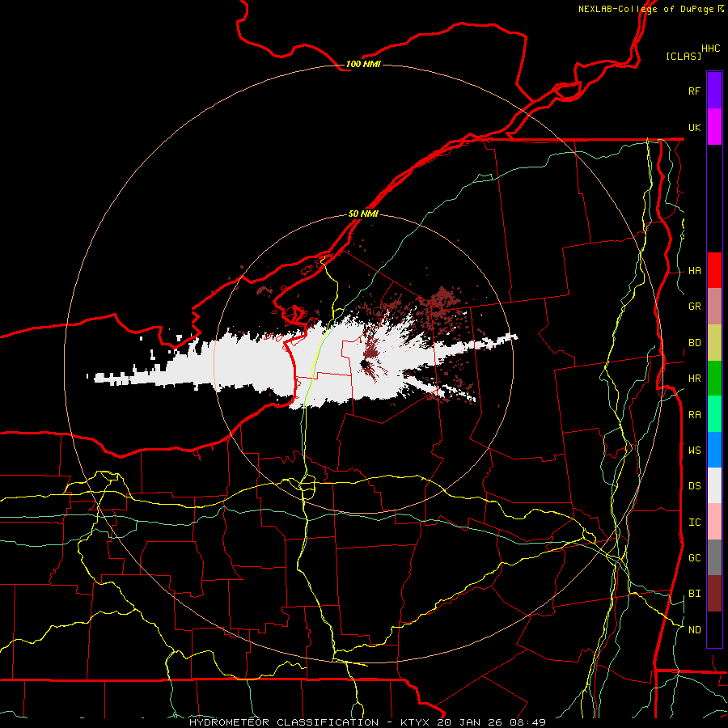Click the NEXLAB-College of DuPage credit text
Viewport: 728px width, 728px height.
[x=645, y=9]
